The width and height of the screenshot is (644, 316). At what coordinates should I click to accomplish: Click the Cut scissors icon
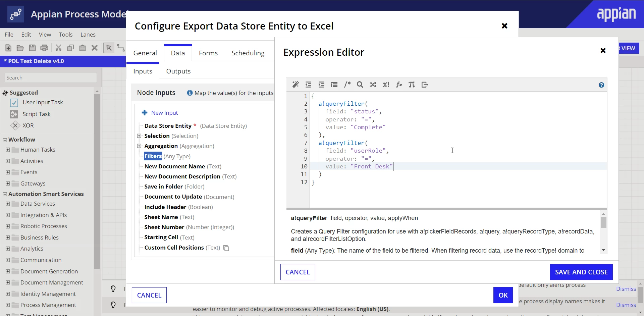(x=59, y=48)
